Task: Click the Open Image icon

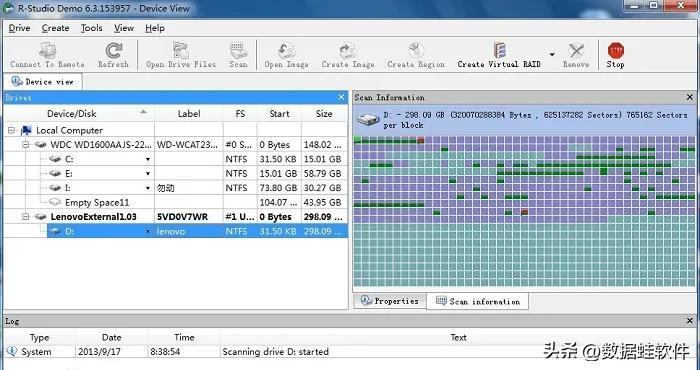Action: pos(286,55)
